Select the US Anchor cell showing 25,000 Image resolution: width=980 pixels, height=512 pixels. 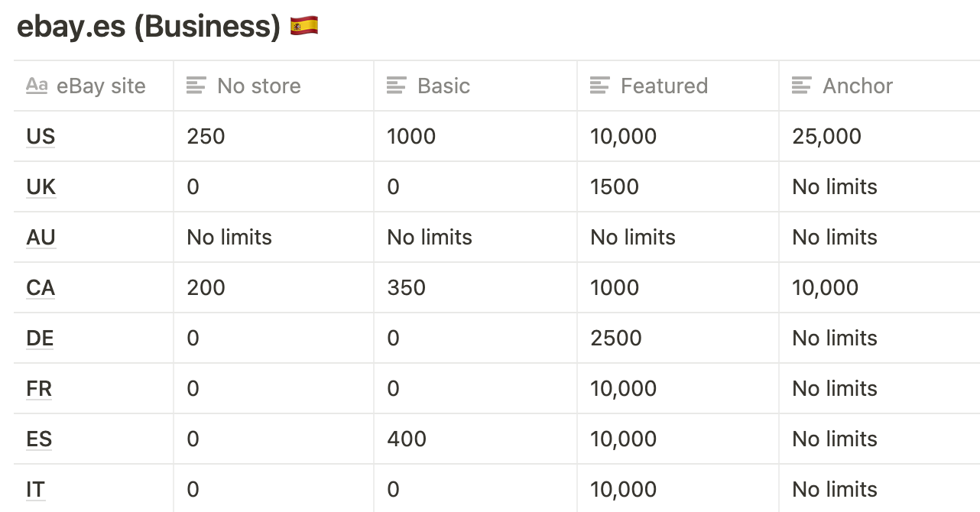pyautogui.click(x=880, y=136)
